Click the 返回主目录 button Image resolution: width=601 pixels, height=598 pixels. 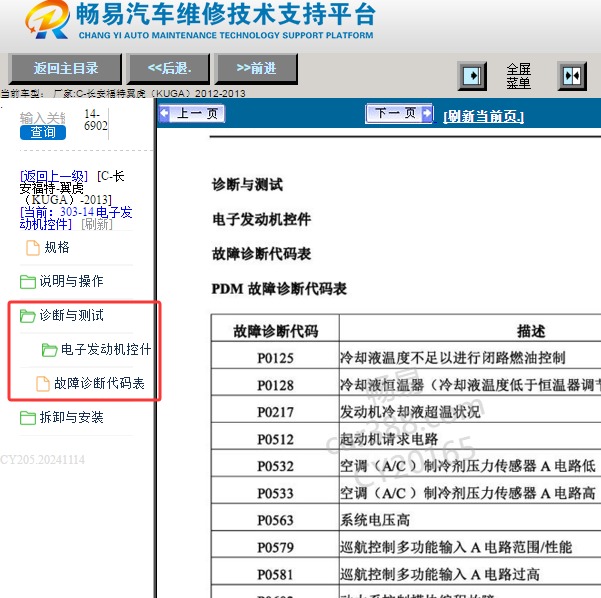tap(65, 69)
